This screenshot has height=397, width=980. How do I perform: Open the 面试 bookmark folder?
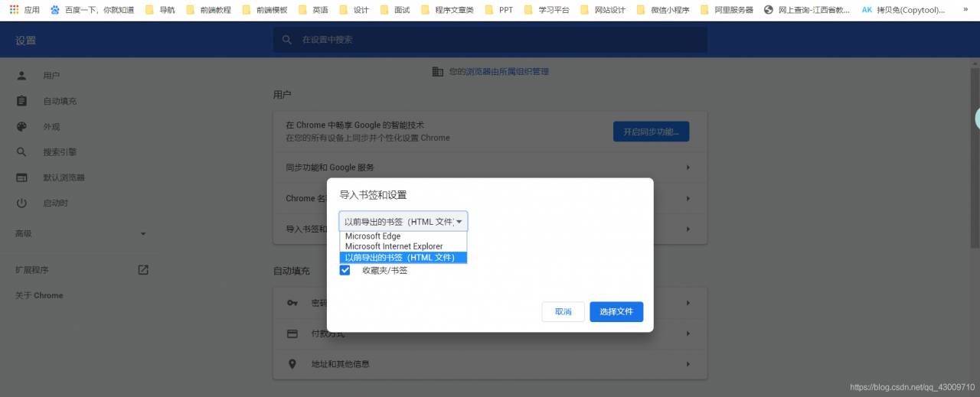click(x=394, y=10)
